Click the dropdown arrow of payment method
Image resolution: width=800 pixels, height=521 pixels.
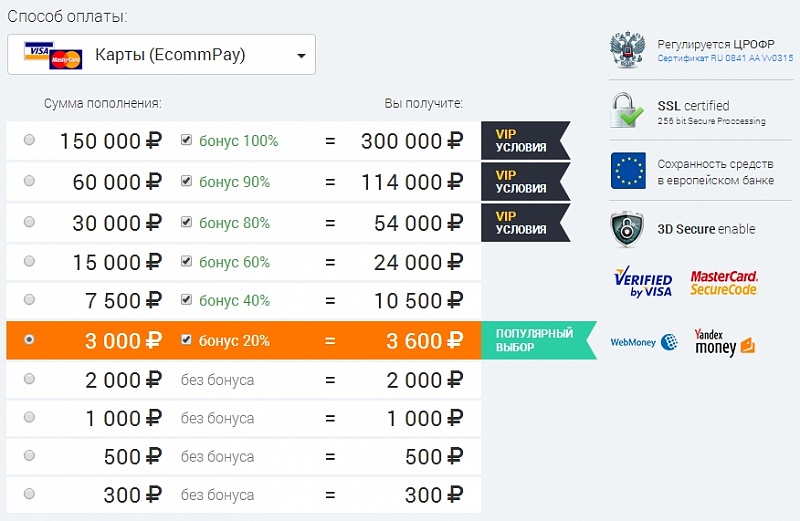pyautogui.click(x=302, y=56)
